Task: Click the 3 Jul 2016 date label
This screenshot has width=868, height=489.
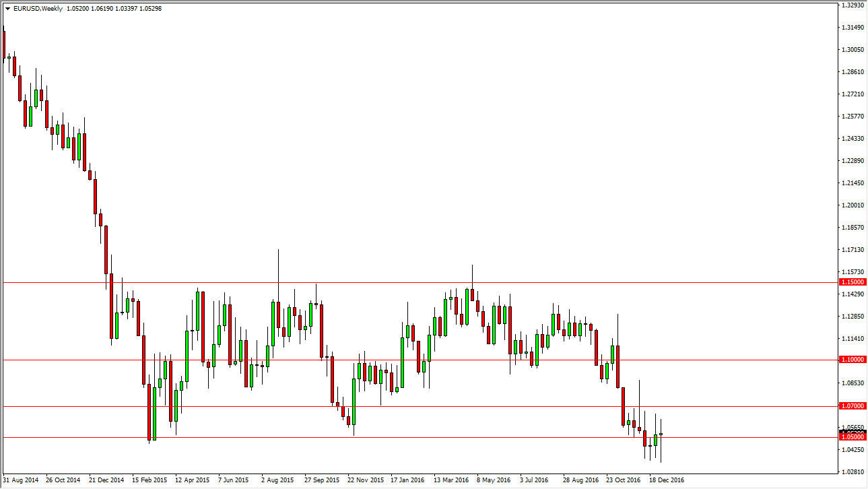Action: (535, 481)
